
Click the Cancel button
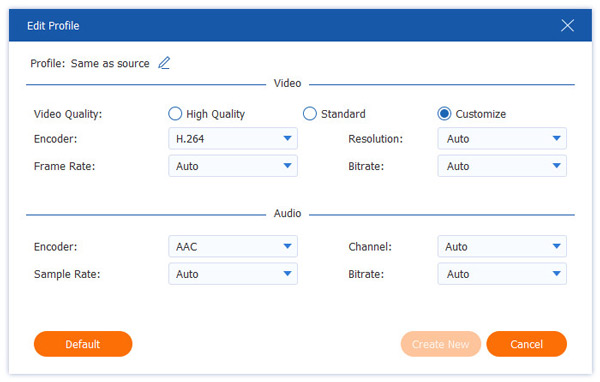pyautogui.click(x=527, y=344)
